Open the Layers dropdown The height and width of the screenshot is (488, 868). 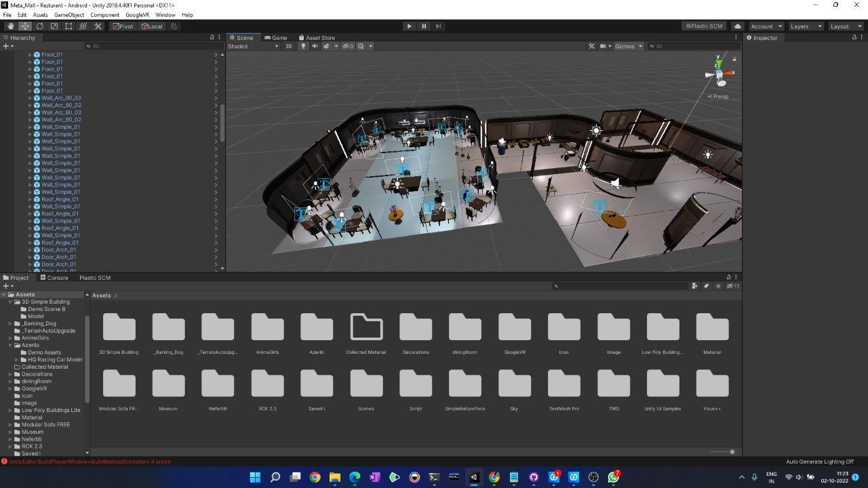pyautogui.click(x=806, y=26)
